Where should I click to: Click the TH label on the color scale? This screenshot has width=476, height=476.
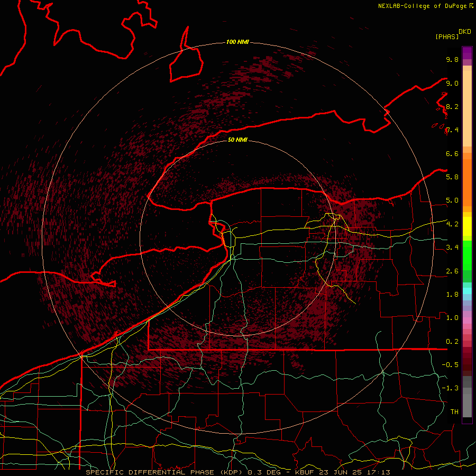(x=454, y=412)
